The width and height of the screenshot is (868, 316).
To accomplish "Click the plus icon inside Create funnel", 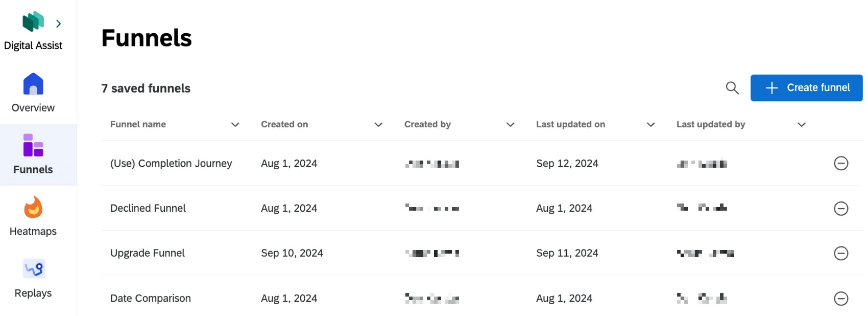I will click(771, 87).
